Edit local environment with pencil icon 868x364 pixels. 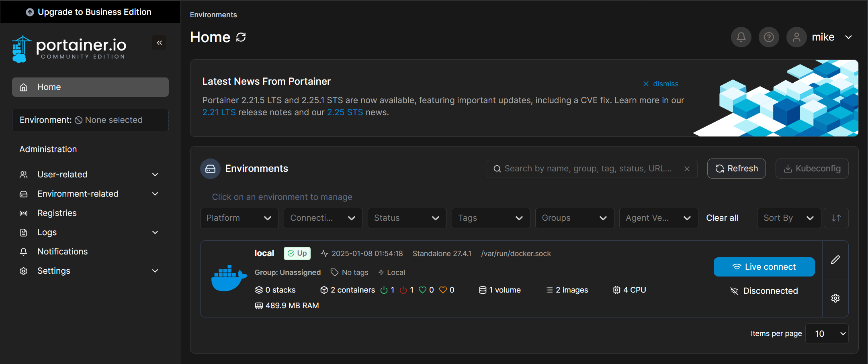click(835, 260)
